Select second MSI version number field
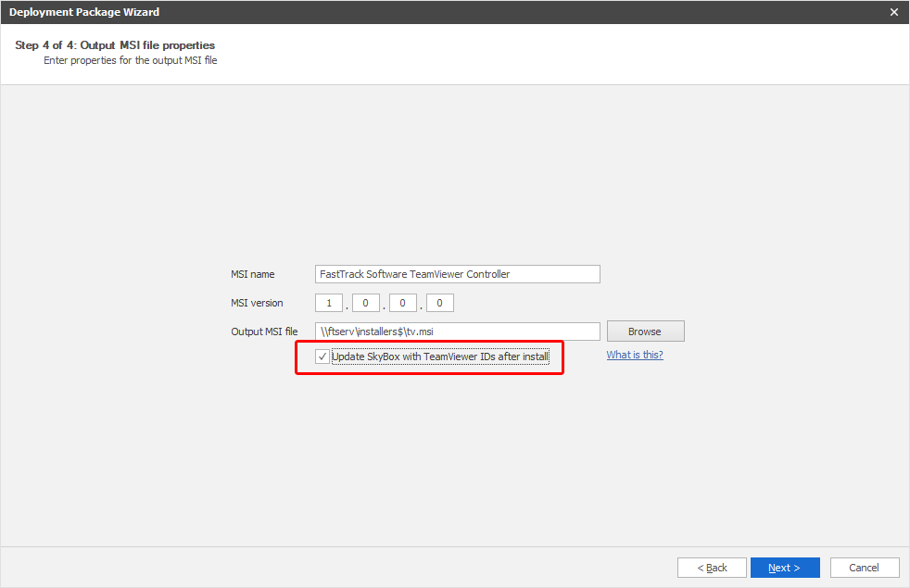Viewport: 910px width, 588px height. coord(366,303)
